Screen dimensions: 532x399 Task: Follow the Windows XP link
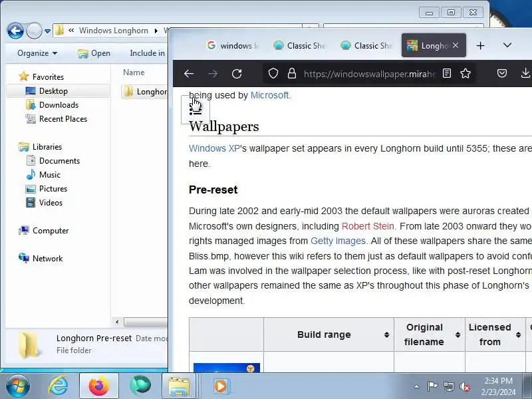pos(214,148)
